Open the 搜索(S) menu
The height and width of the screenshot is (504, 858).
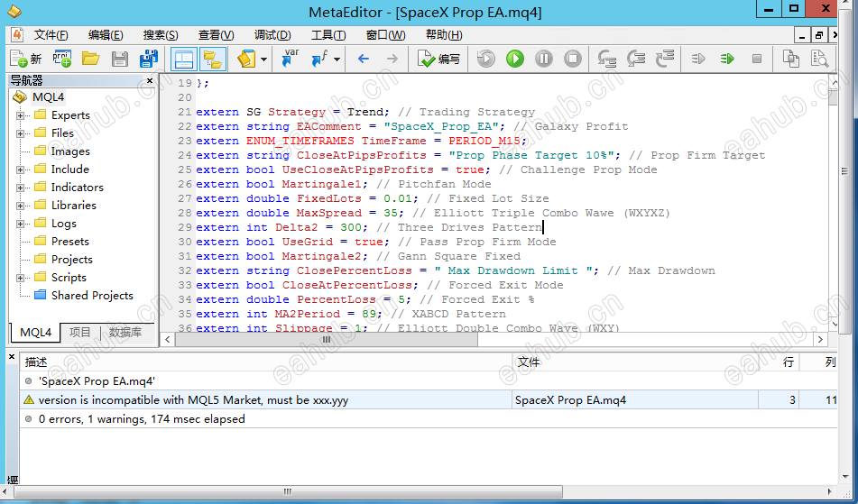(x=161, y=35)
